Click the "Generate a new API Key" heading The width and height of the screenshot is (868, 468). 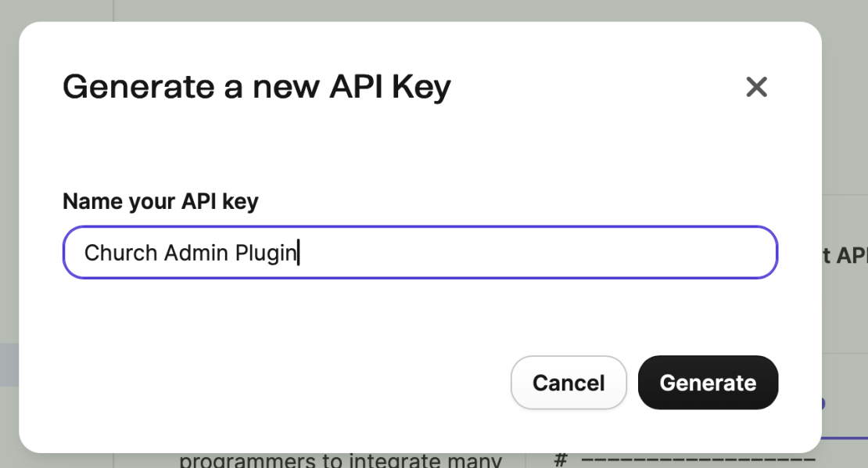[256, 87]
